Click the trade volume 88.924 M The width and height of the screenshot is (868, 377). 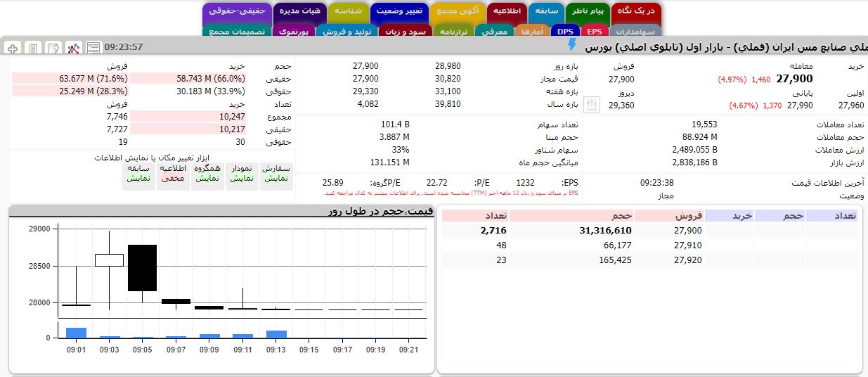click(x=699, y=137)
